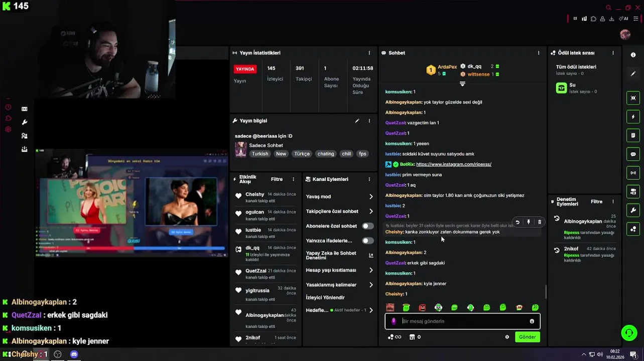The image size is (644, 361).
Task: Toggle Yalnızca ifadelerle switch
Action: [x=368, y=241]
